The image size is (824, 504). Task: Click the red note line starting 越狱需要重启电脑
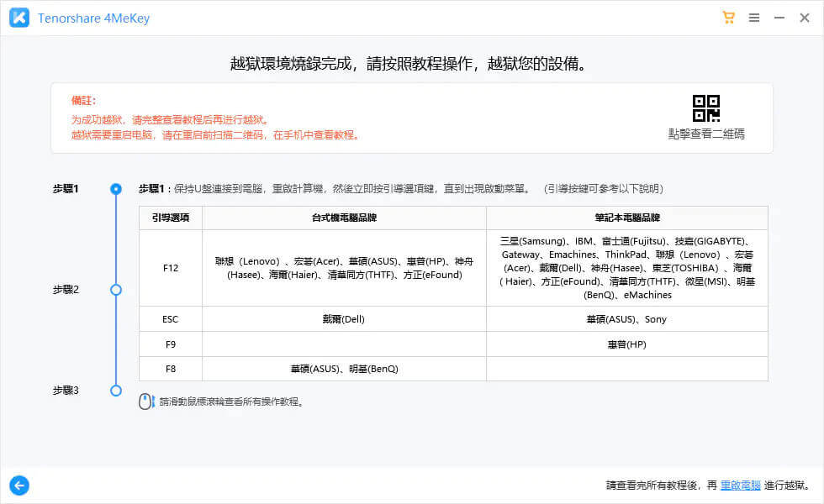pyautogui.click(x=217, y=135)
